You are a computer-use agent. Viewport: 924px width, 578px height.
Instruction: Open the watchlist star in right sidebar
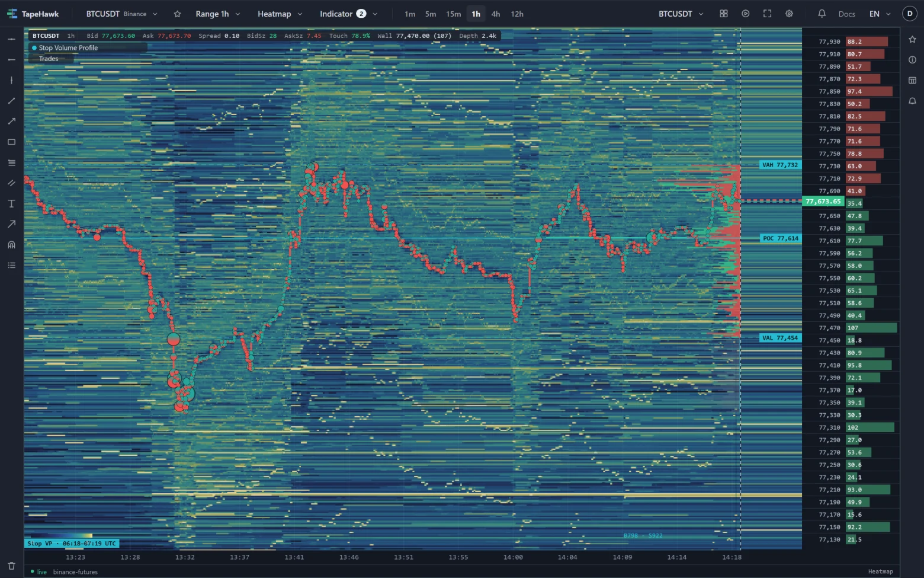pyautogui.click(x=912, y=39)
